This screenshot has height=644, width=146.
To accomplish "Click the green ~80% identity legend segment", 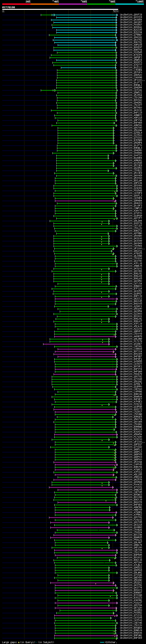I will point(101,4).
